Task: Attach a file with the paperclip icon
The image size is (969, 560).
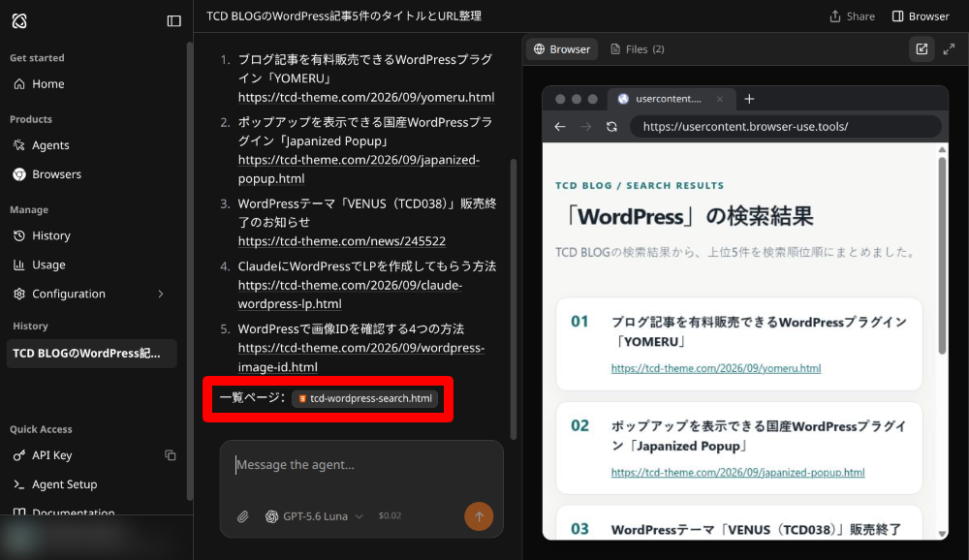Action: pos(243,516)
